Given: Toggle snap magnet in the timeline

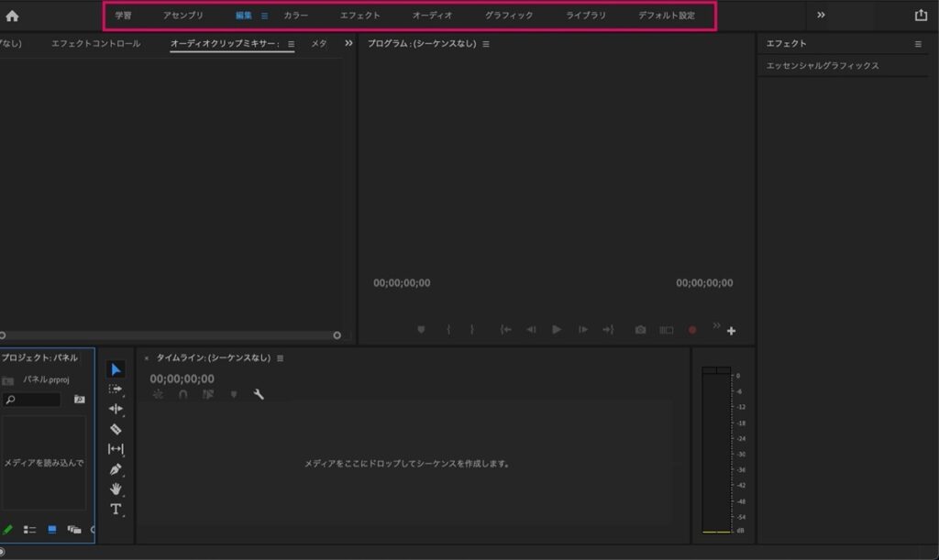Looking at the screenshot, I should (x=183, y=394).
